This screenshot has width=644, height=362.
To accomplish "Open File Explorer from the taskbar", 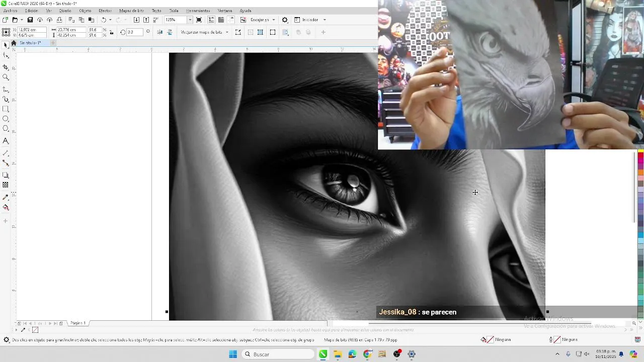I will (338, 354).
